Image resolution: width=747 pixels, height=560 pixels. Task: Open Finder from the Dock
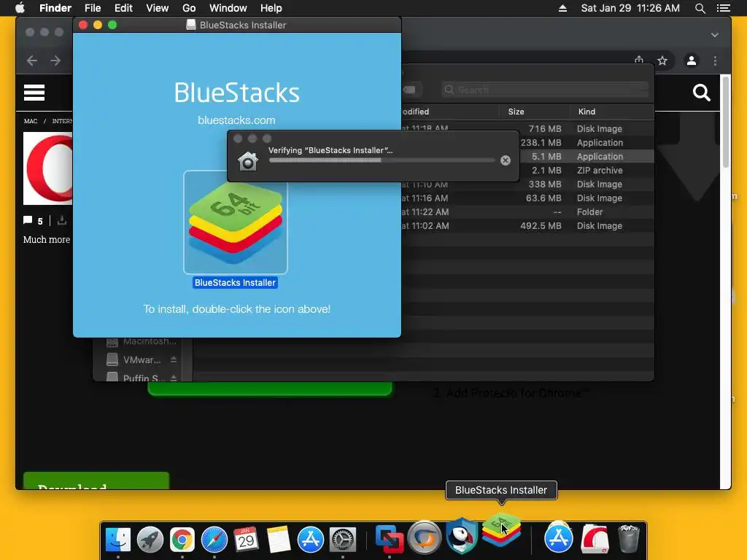click(117, 540)
